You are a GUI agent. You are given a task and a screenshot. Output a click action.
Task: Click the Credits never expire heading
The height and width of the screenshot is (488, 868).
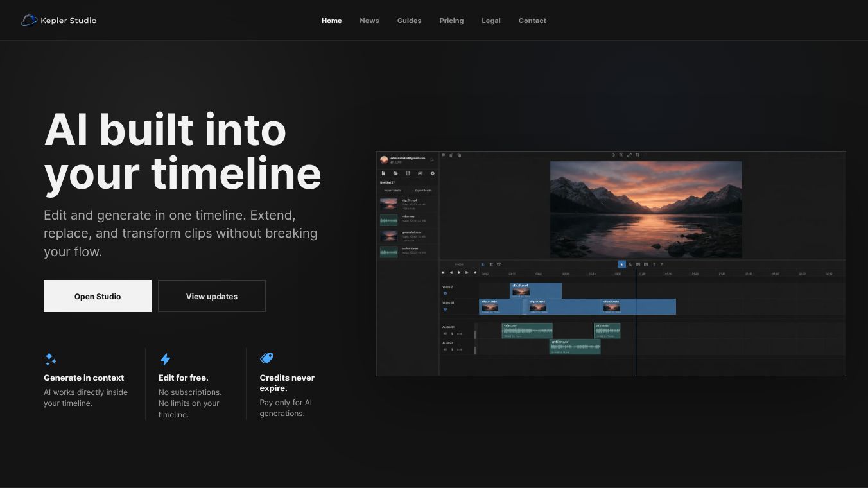[287, 383]
